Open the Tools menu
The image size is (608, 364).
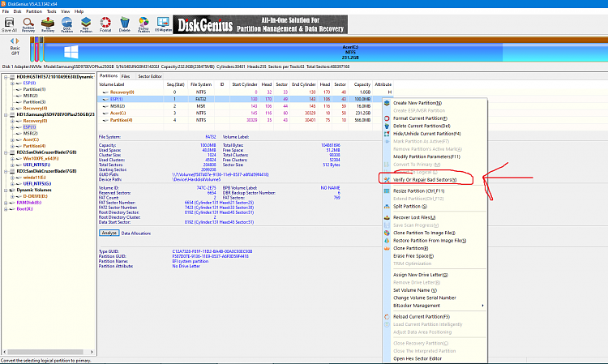52,12
